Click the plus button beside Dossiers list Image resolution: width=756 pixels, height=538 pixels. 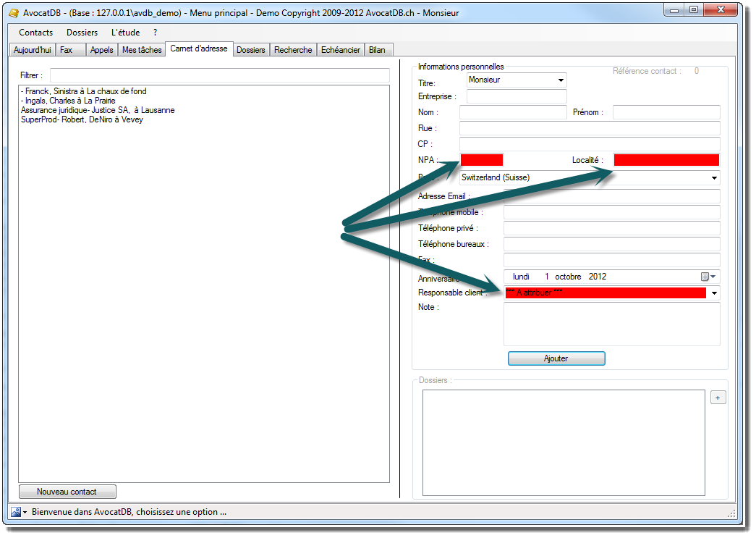[x=718, y=398]
